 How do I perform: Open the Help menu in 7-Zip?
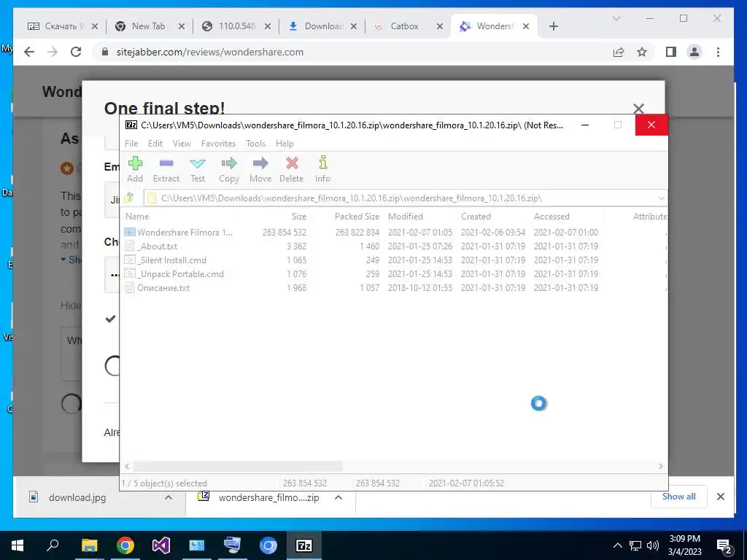click(x=285, y=144)
